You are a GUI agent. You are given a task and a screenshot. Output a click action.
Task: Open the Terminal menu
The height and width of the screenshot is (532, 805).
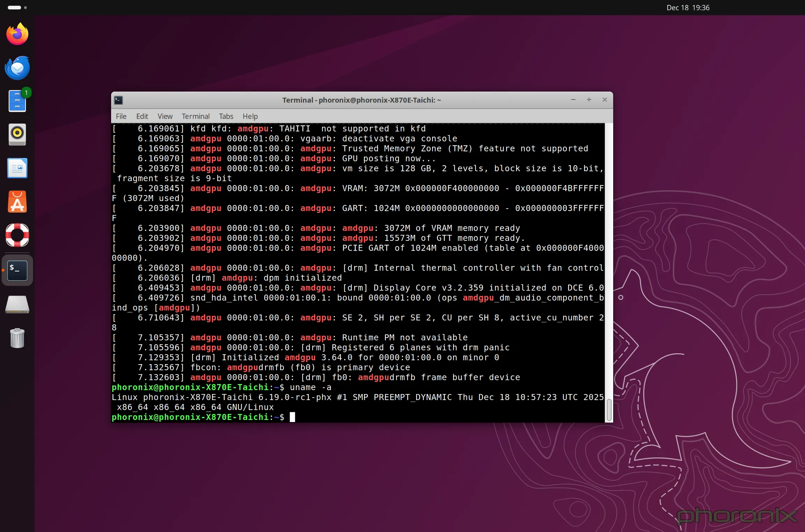(x=195, y=116)
